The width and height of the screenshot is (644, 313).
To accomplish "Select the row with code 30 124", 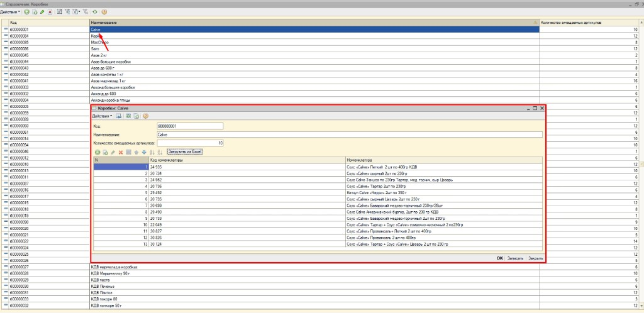I will pyautogui.click(x=318, y=244).
